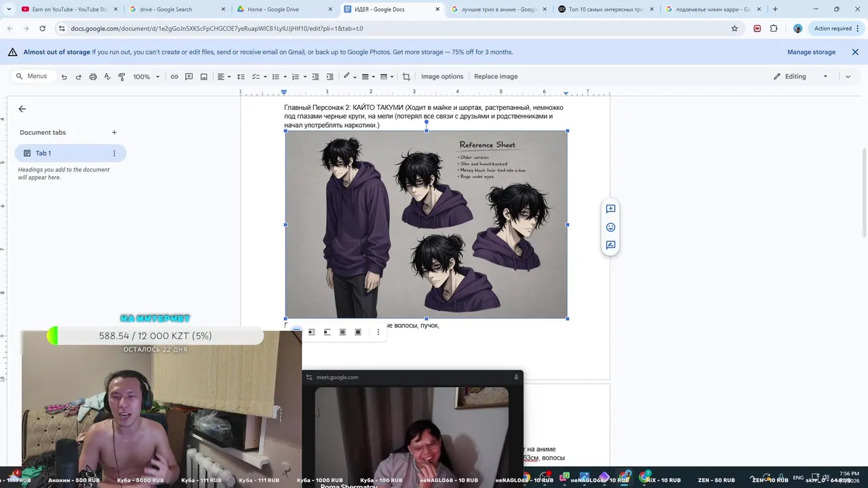
Task: Open the Chrome tab search dropdown arrow
Action: coord(8,9)
